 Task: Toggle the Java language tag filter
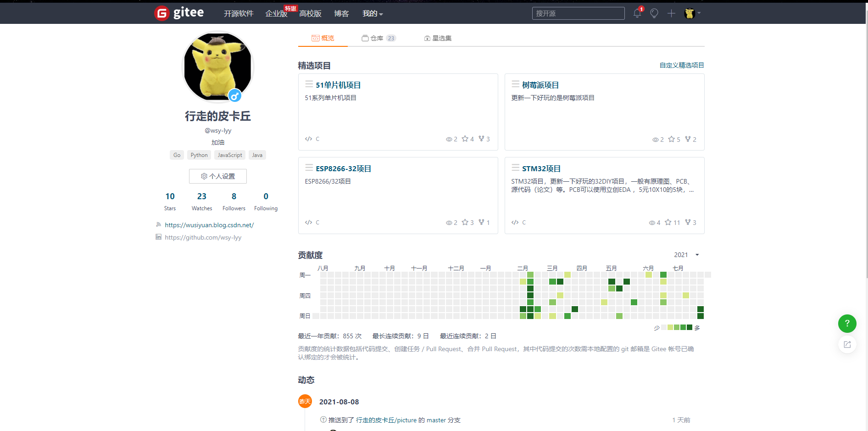[257, 155]
